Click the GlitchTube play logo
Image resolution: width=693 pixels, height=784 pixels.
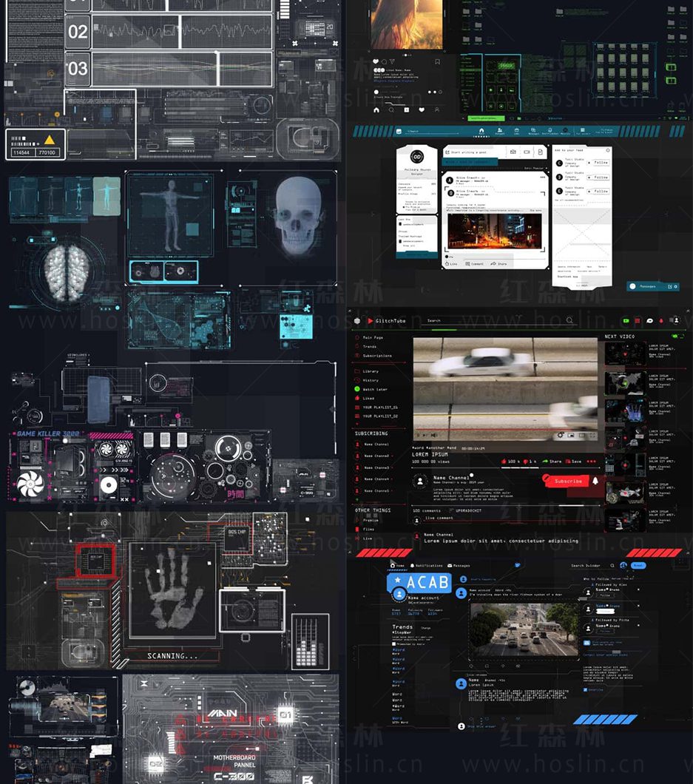(x=371, y=321)
